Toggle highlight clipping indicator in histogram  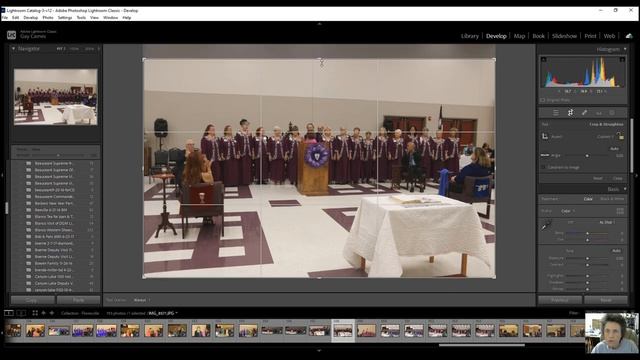click(622, 60)
